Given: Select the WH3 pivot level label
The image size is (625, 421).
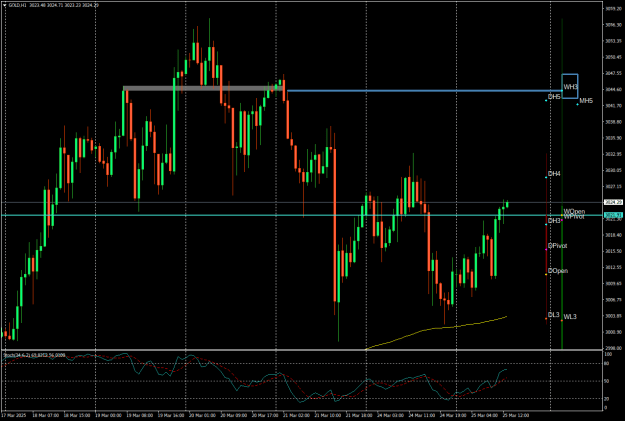Looking at the screenshot, I should pyautogui.click(x=570, y=87).
